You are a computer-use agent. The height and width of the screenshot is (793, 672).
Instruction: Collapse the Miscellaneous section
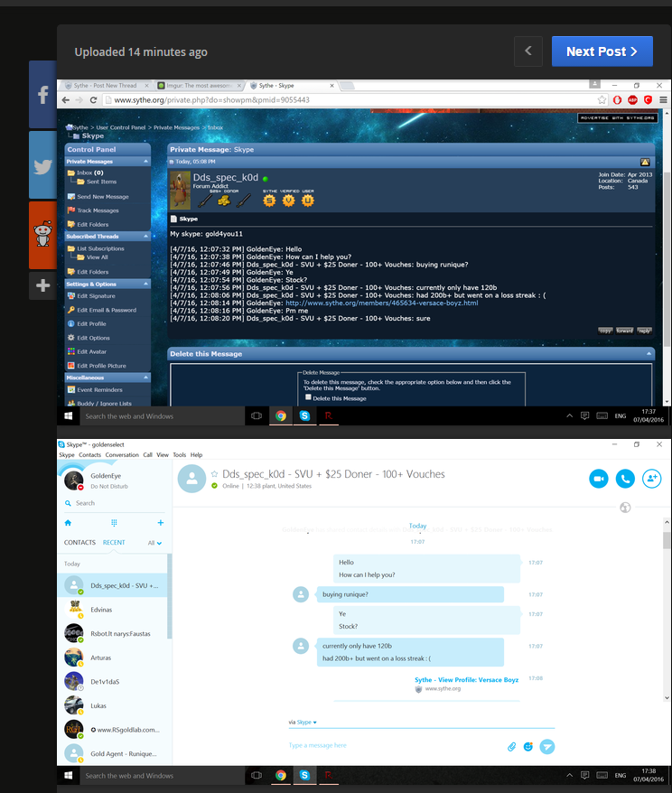[146, 378]
